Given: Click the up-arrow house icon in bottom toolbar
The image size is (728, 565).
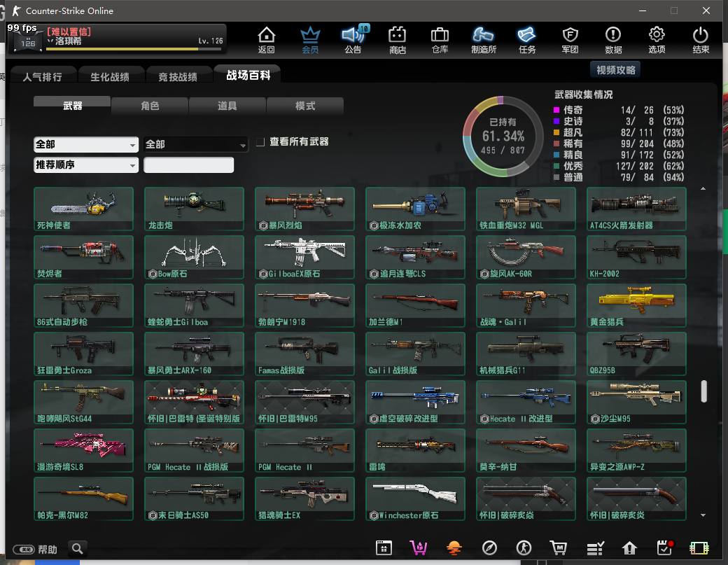Looking at the screenshot, I should point(629,548).
